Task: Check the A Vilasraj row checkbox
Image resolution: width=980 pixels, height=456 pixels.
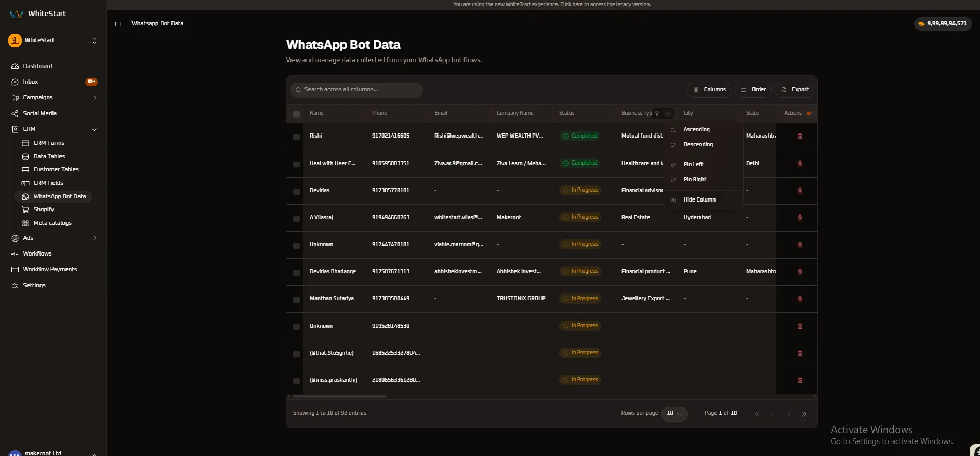Action: coord(296,219)
